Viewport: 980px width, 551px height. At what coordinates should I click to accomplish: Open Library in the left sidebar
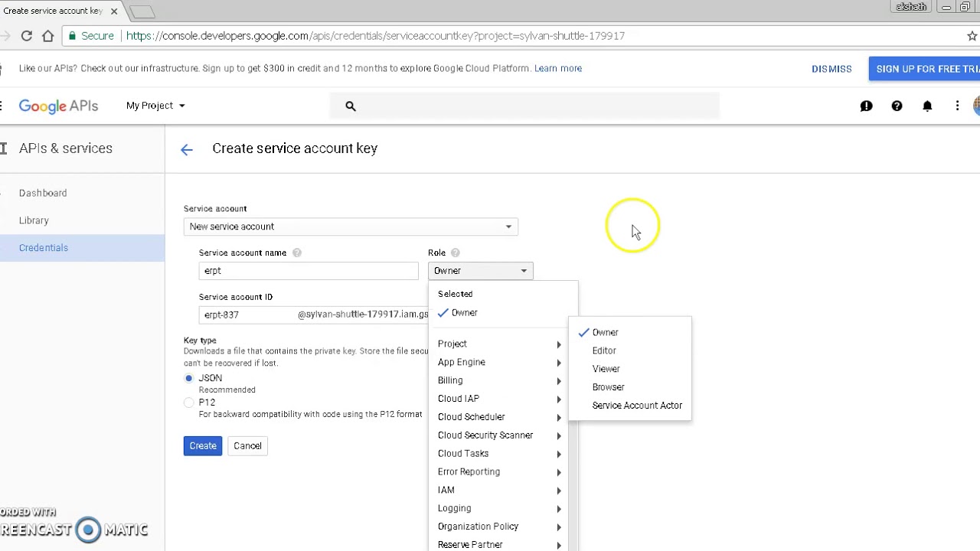pos(34,220)
